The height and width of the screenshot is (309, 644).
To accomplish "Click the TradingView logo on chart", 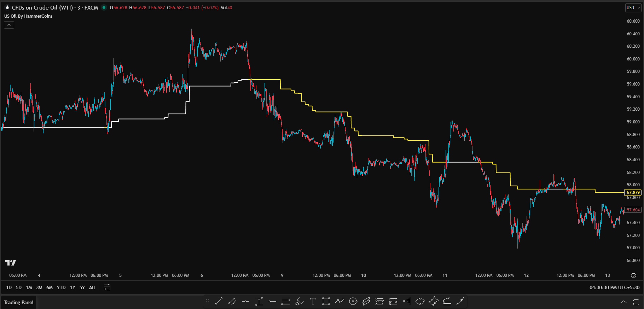I will click(x=11, y=263).
